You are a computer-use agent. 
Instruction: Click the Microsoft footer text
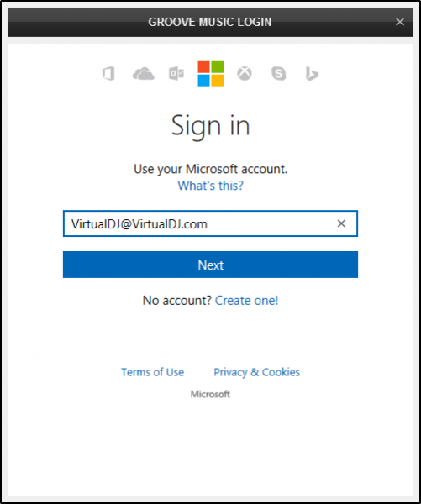pos(210,394)
